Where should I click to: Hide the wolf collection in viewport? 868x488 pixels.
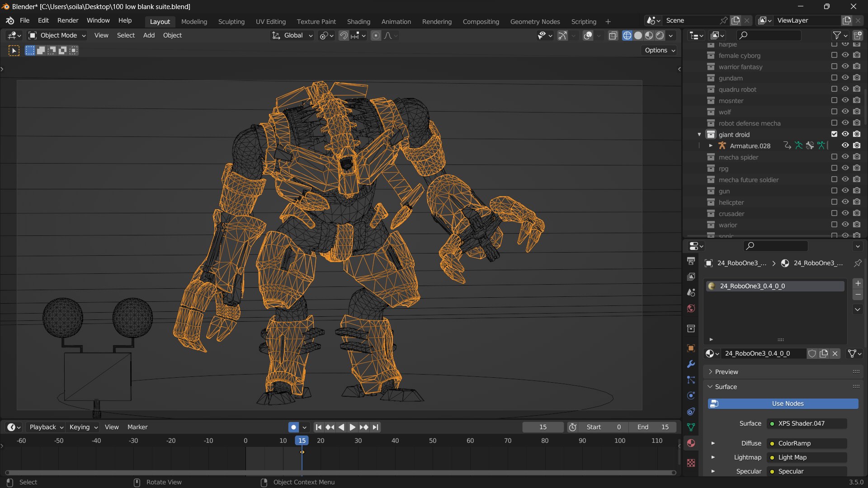click(845, 112)
